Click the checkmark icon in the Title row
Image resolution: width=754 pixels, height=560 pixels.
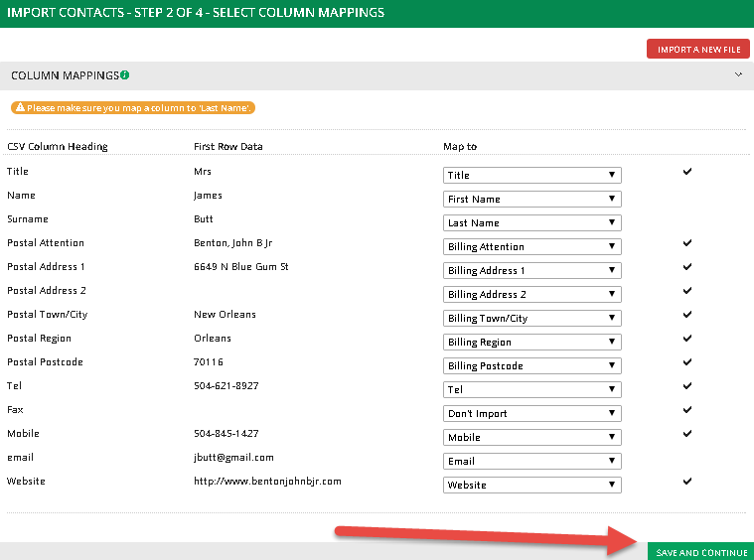coord(686,172)
